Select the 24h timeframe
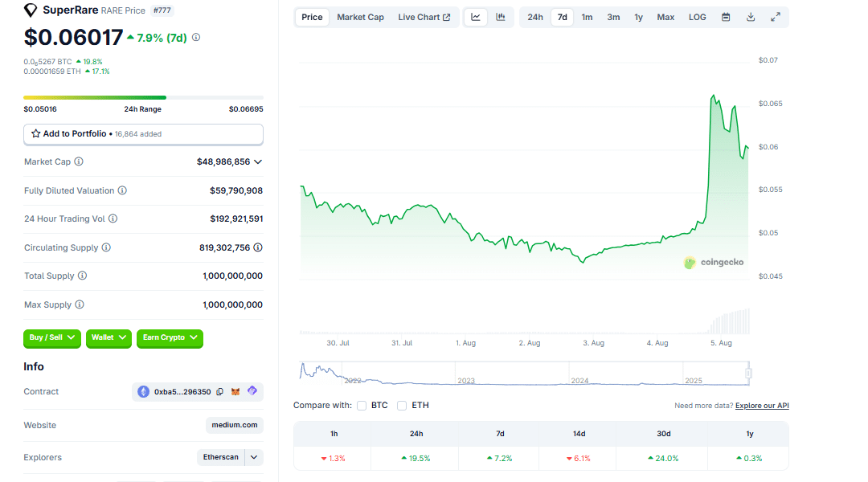The width and height of the screenshot is (868, 482). point(534,17)
